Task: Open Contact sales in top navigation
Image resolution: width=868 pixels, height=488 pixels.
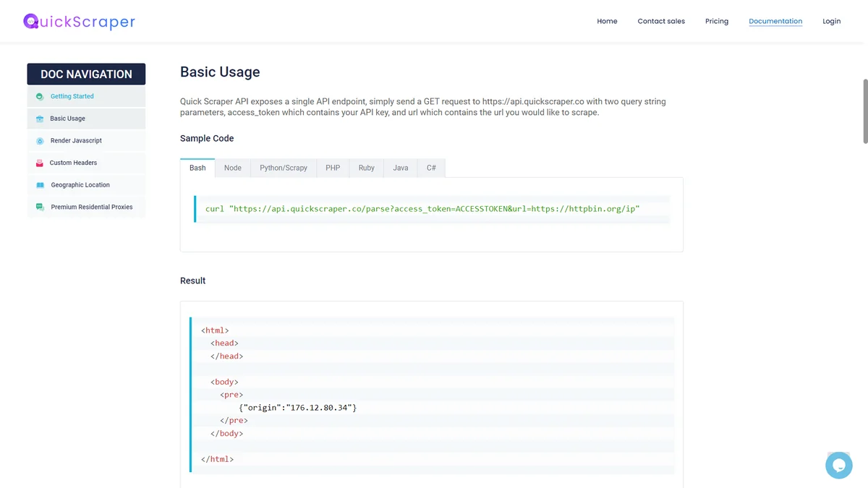Action: click(661, 21)
